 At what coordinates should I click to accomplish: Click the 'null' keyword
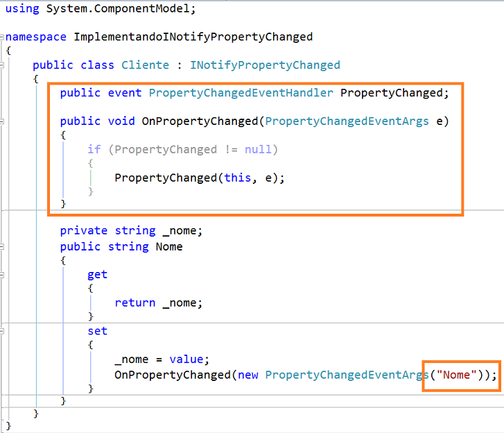click(x=258, y=150)
